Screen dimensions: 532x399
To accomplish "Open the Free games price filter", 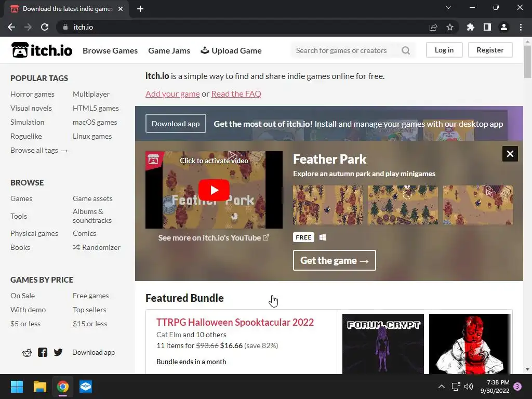I will 91,296.
